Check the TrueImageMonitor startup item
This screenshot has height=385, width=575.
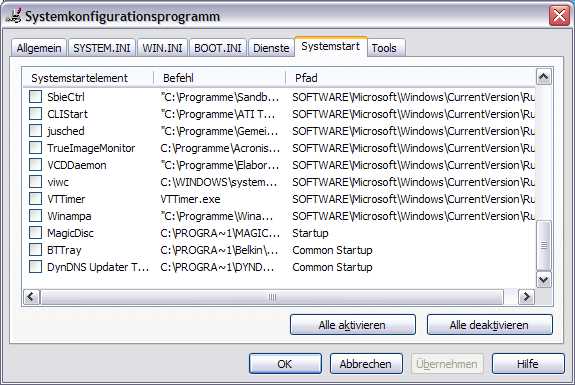pos(36,148)
